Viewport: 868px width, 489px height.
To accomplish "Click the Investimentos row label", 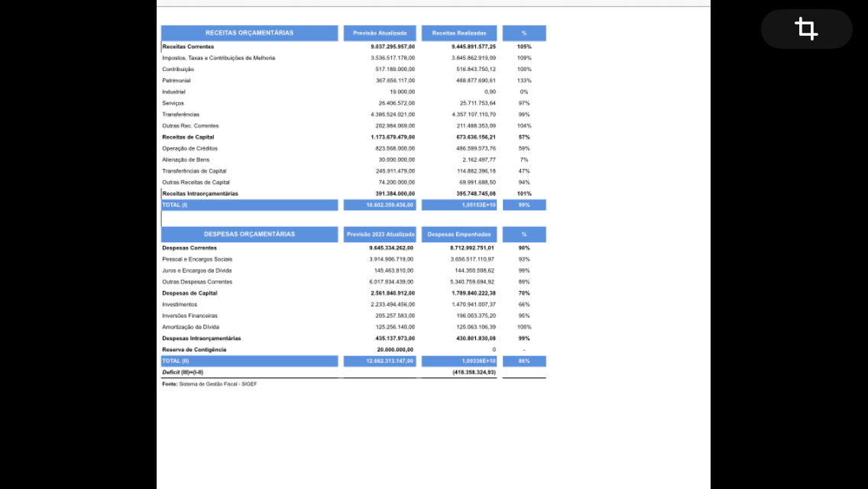I will point(180,304).
